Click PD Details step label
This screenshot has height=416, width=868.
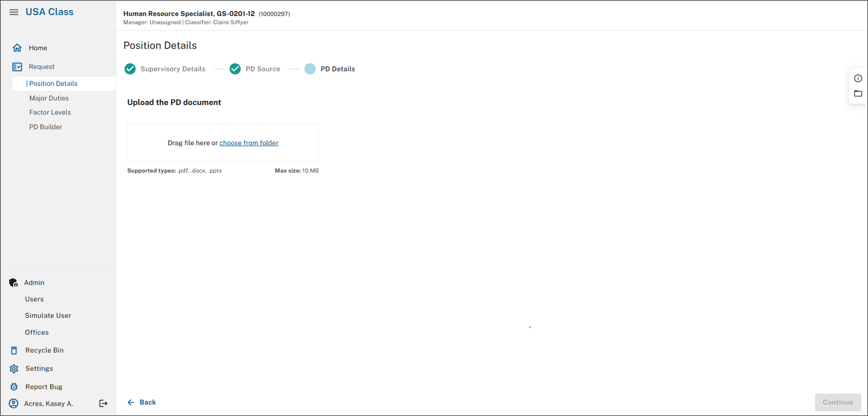(x=338, y=69)
